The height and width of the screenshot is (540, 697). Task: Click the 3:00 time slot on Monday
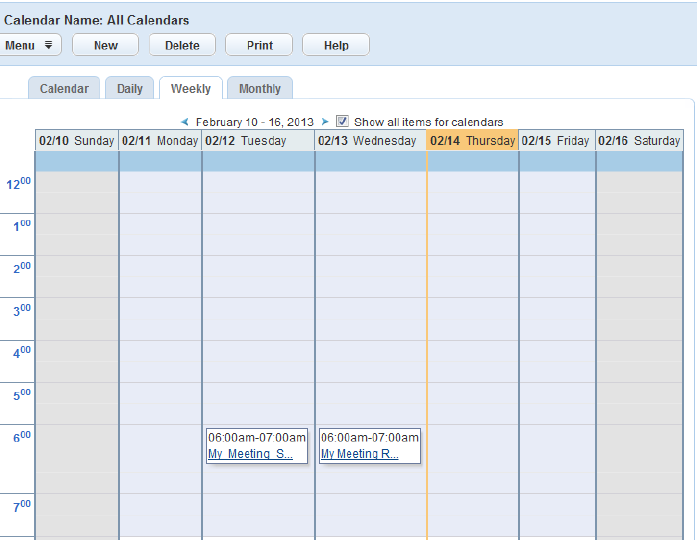tap(160, 319)
